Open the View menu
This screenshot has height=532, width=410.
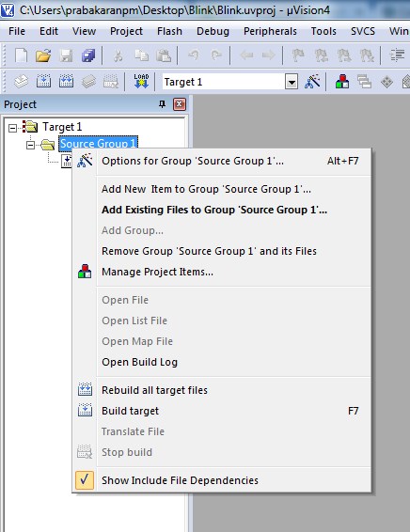84,31
